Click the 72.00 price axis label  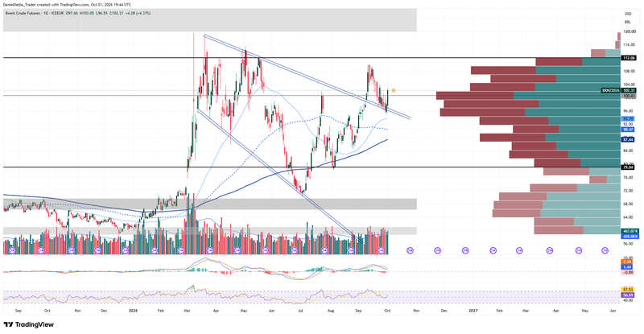629,191
